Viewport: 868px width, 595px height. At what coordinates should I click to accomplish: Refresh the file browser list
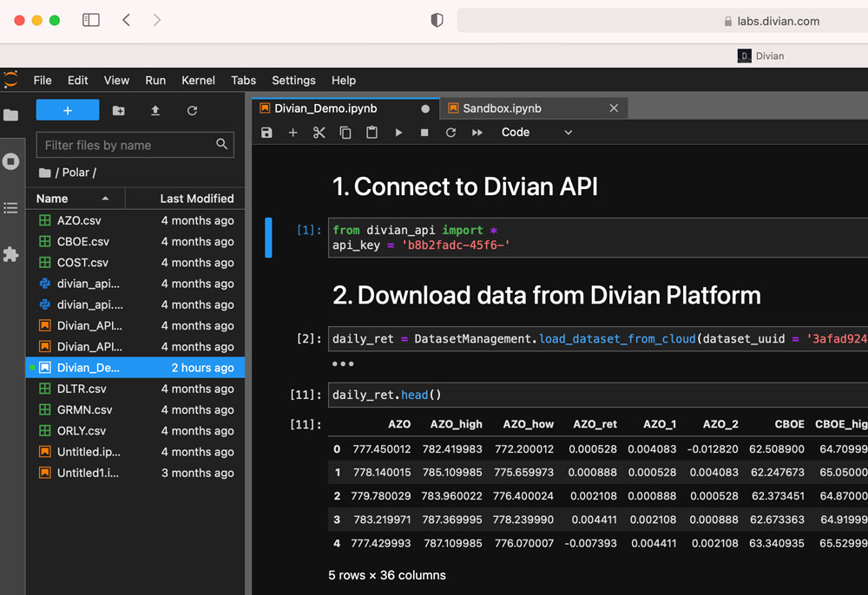coord(192,111)
